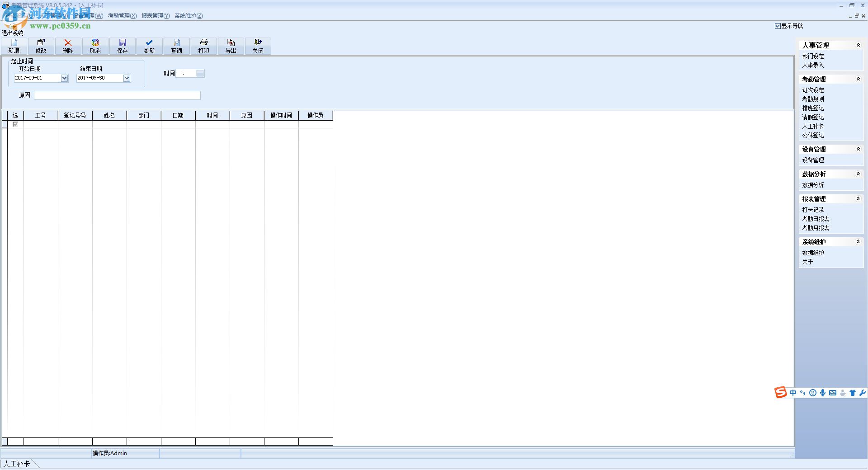Viewport: 868px width, 470px height.
Task: Open 打卡记录 in the navigation panel
Action: pos(813,210)
